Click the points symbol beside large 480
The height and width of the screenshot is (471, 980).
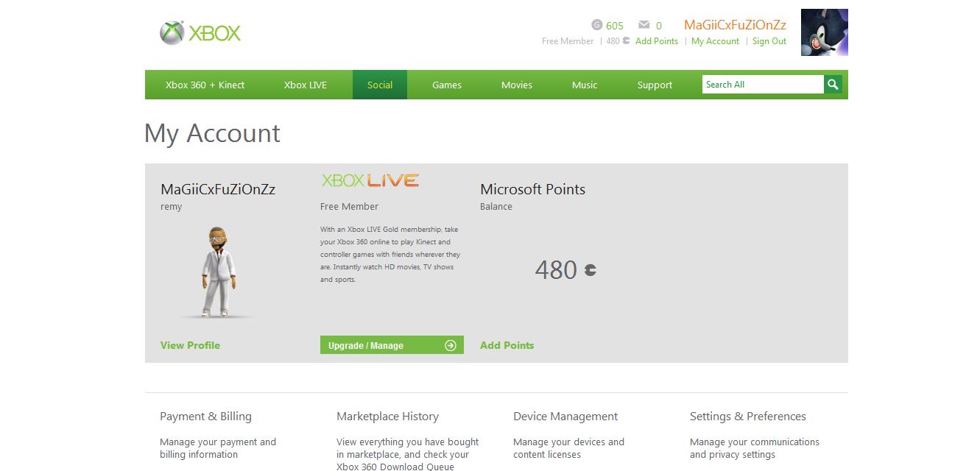coord(590,270)
